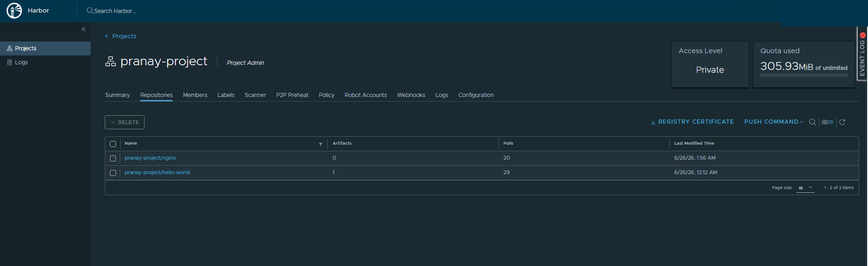
Task: Open repository search magnifier icon
Action: coord(813,122)
